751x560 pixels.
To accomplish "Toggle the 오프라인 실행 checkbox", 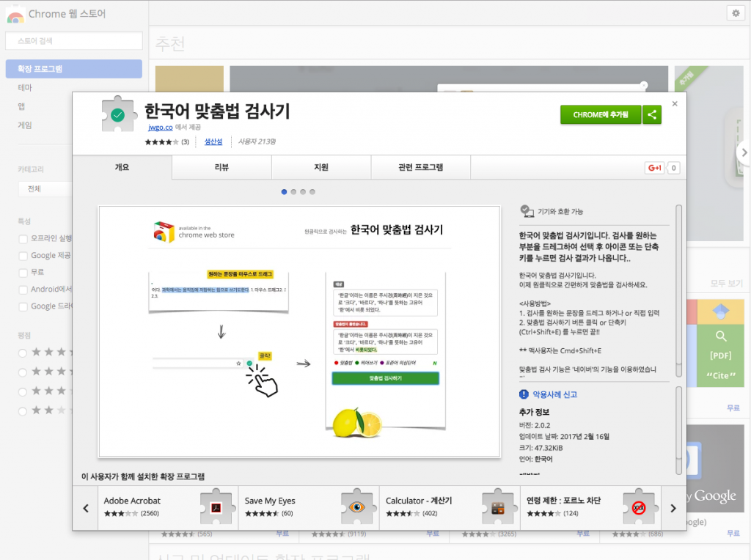I will (23, 239).
